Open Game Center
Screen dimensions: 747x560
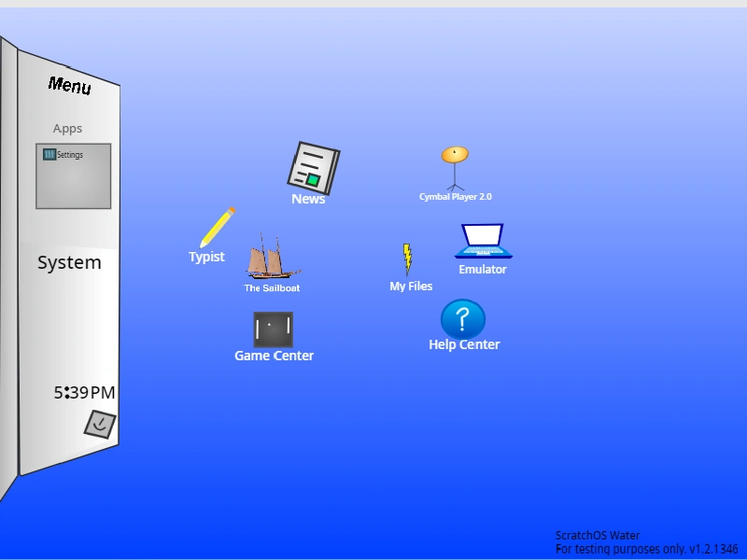tap(274, 329)
